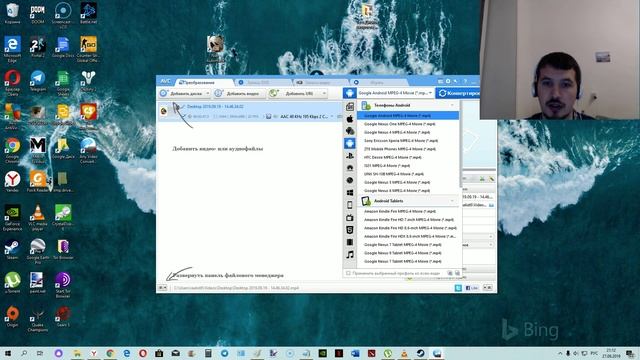640x360 pixels.
Task: Select HTC Desire MPEG-4 Movie profile
Action: 393,158
